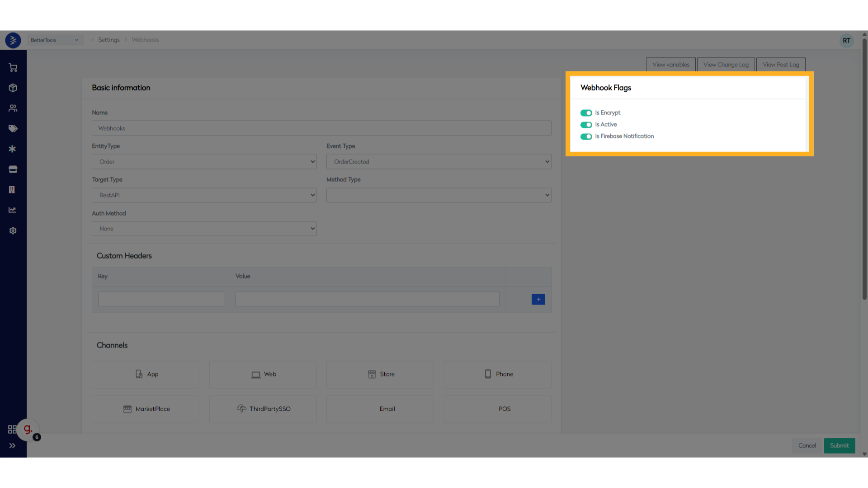Toggle the Is Encrypt switch off

pyautogui.click(x=586, y=113)
